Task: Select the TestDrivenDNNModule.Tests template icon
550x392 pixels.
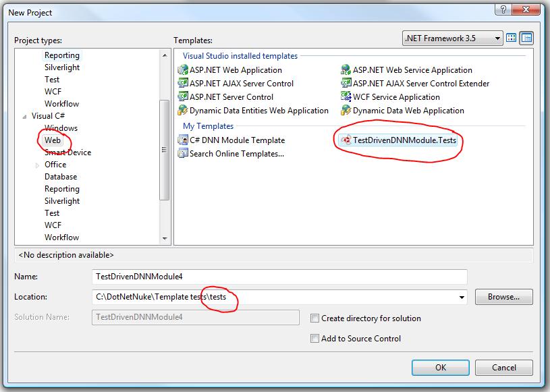Action: coord(346,140)
